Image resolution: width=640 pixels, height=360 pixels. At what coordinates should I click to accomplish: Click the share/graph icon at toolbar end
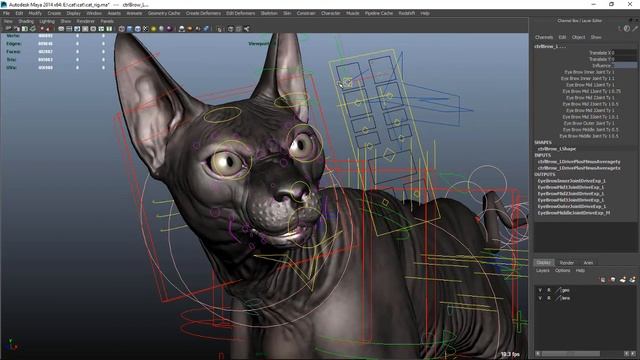pyautogui.click(x=246, y=29)
